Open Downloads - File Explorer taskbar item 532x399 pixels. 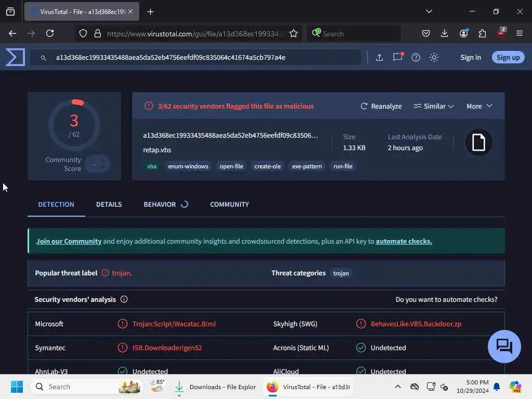[x=215, y=387]
